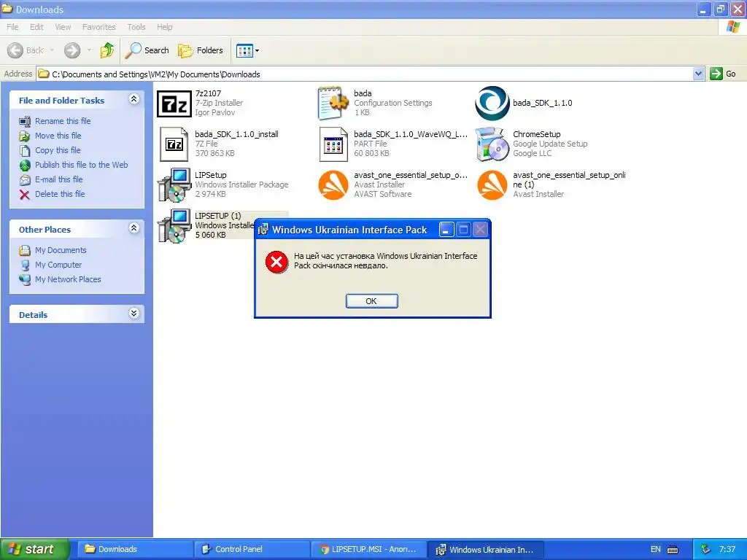Go up one folder level
This screenshot has width=747, height=560.
(107, 50)
